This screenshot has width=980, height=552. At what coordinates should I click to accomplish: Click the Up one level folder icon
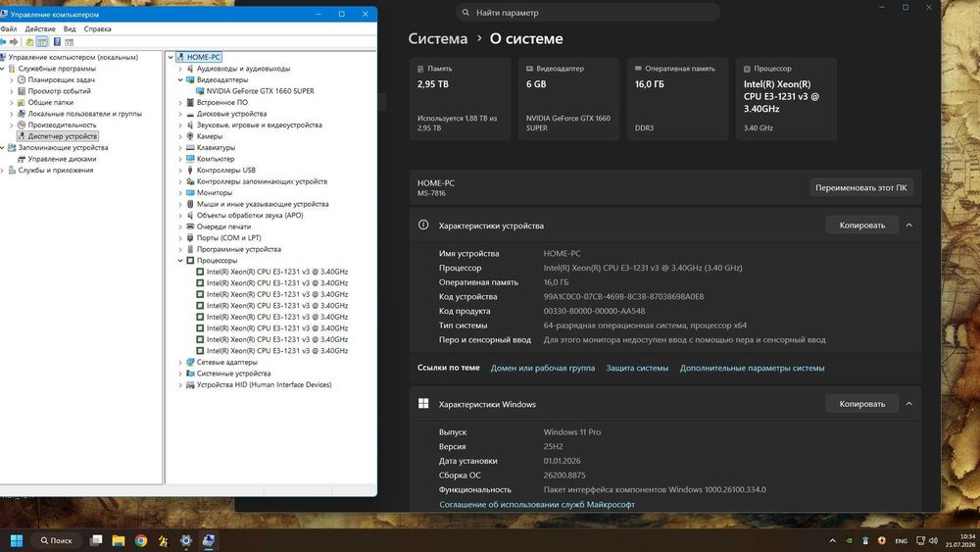[x=29, y=42]
